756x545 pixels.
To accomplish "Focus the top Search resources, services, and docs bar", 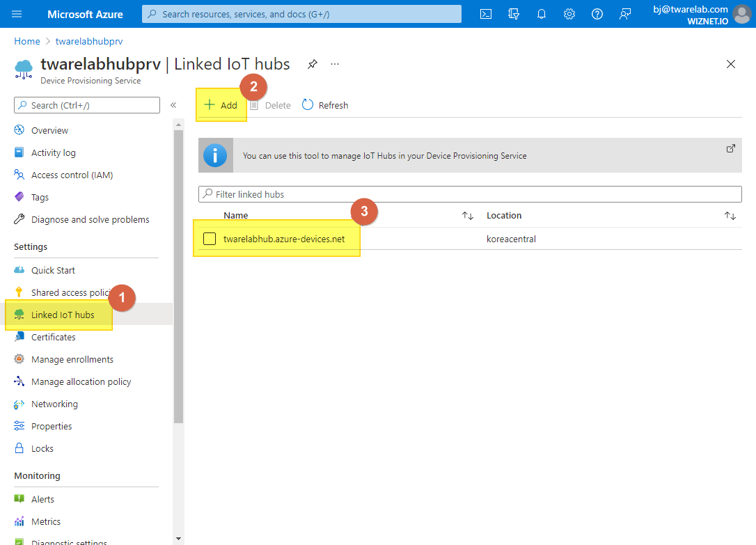I will coord(301,14).
